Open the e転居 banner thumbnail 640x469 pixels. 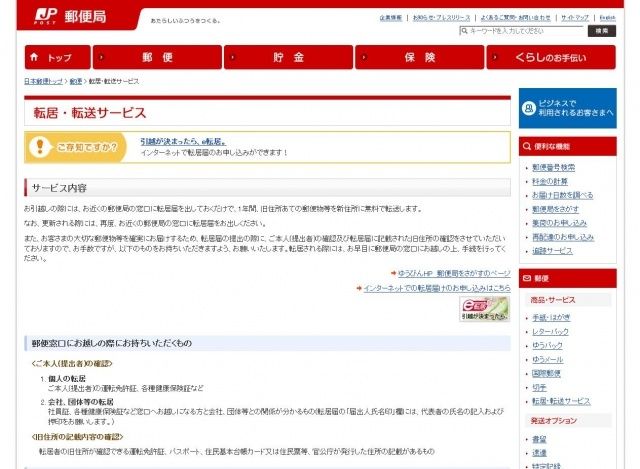click(484, 309)
